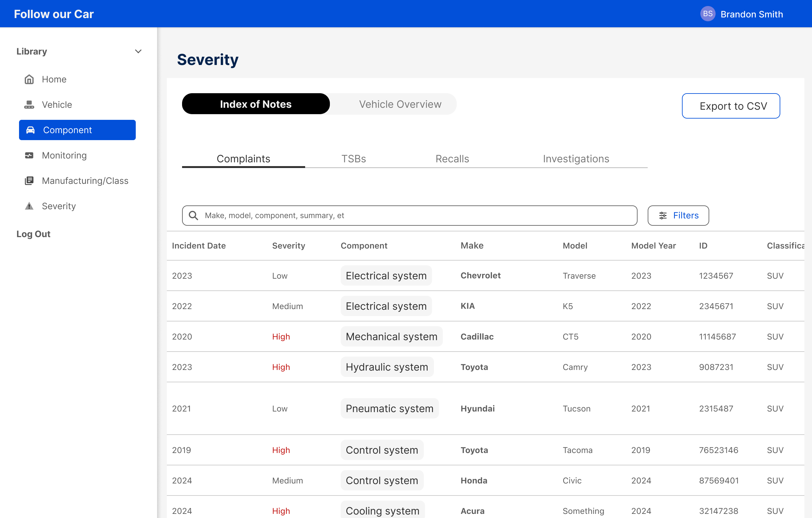The width and height of the screenshot is (812, 518).
Task: Click Low severity in Hyundai row
Action: coord(279,408)
